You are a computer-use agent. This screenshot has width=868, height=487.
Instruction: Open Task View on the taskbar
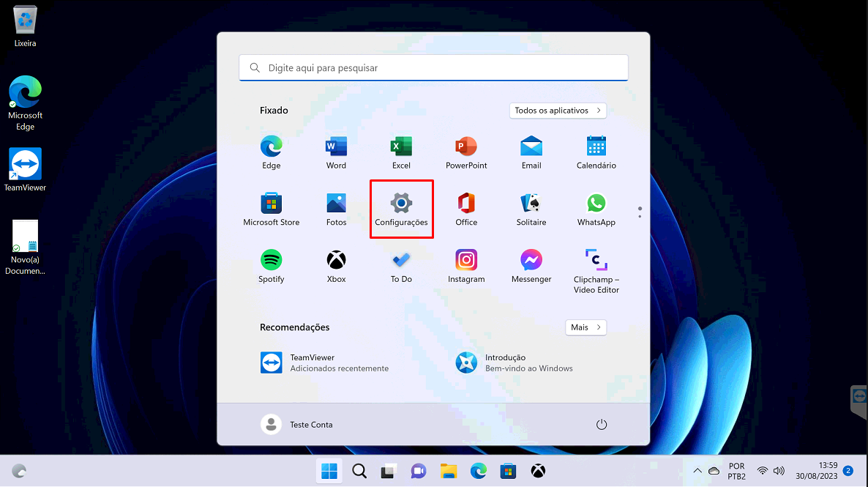(389, 471)
